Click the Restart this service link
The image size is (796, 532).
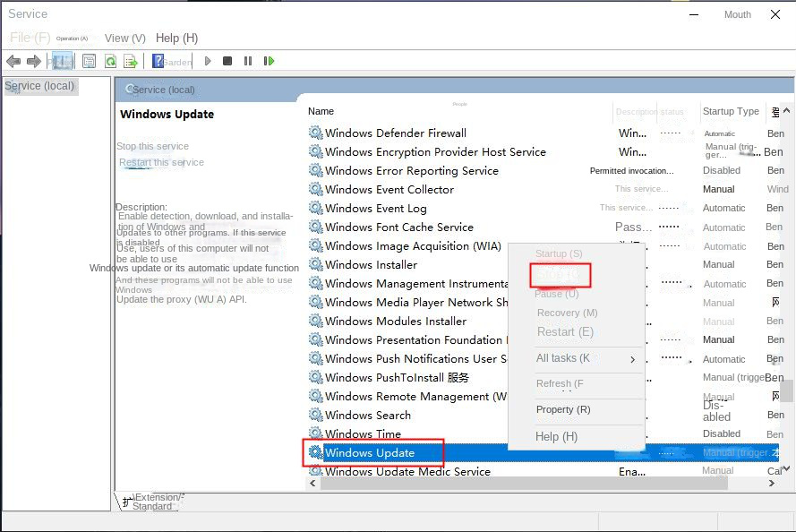[161, 162]
